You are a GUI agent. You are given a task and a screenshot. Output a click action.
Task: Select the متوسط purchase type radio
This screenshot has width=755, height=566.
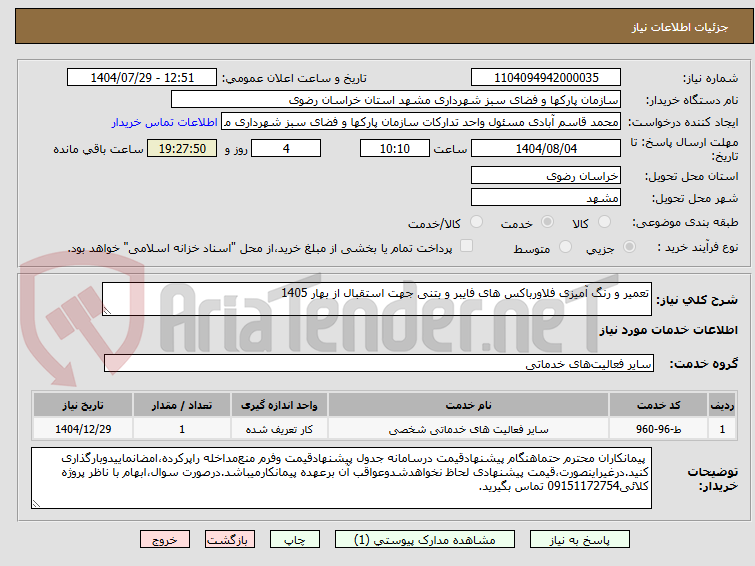(566, 247)
